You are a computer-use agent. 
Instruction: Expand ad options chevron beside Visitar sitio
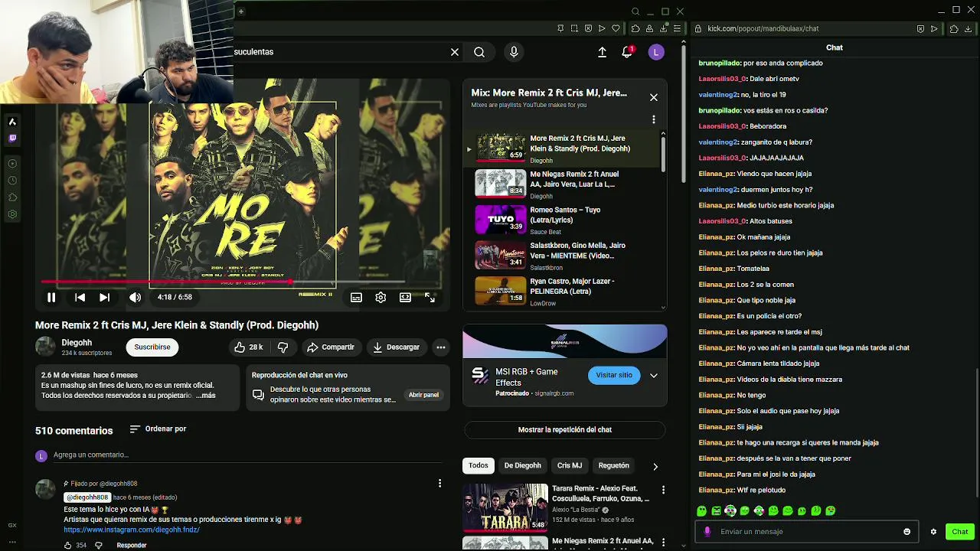click(x=654, y=375)
